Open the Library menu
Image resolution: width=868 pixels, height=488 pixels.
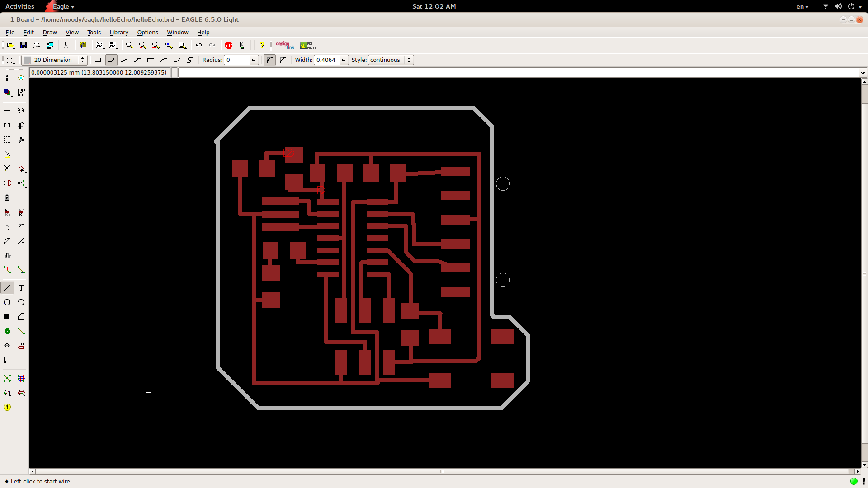[119, 33]
